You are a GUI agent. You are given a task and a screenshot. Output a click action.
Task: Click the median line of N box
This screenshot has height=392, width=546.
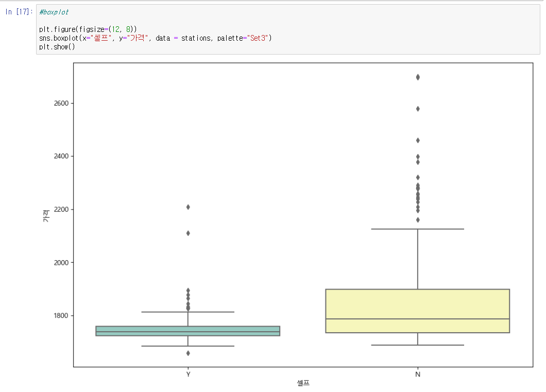[418, 318]
